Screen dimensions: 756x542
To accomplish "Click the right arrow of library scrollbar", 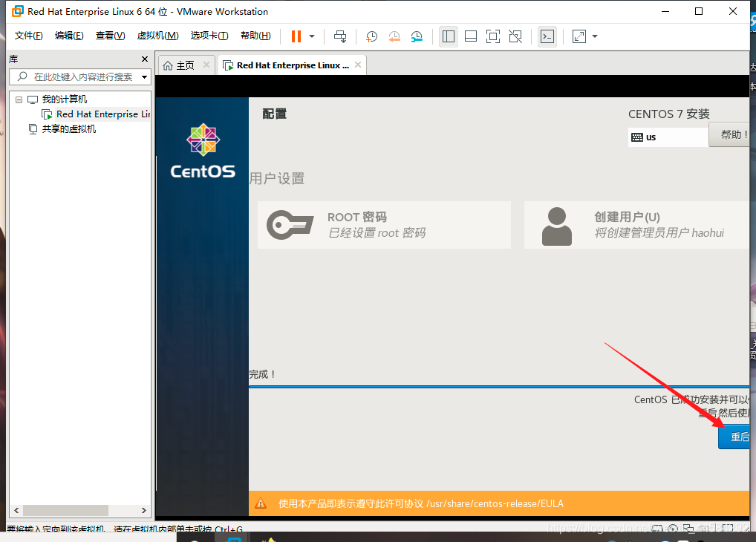I will 143,510.
